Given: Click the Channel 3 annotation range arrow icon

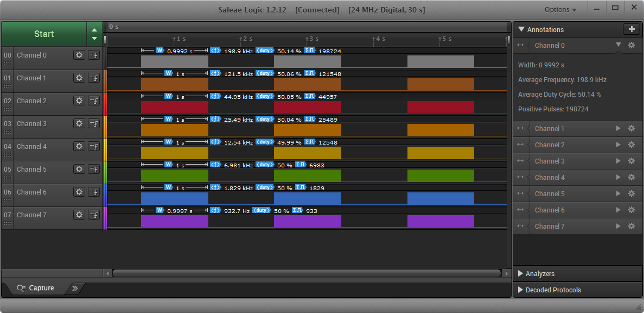Looking at the screenshot, I should pyautogui.click(x=520, y=161).
